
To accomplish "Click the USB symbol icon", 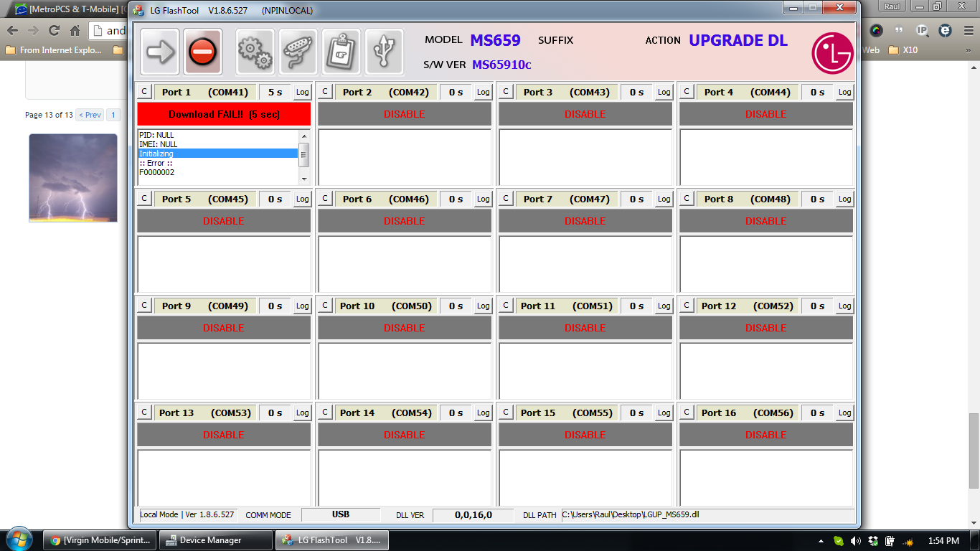I will click(x=384, y=52).
